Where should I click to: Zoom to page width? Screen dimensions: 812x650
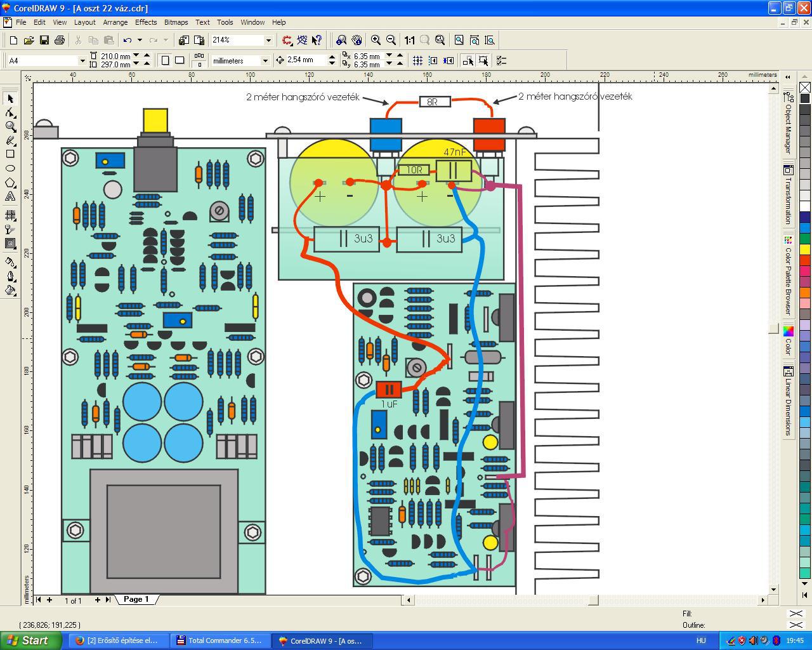tap(474, 40)
